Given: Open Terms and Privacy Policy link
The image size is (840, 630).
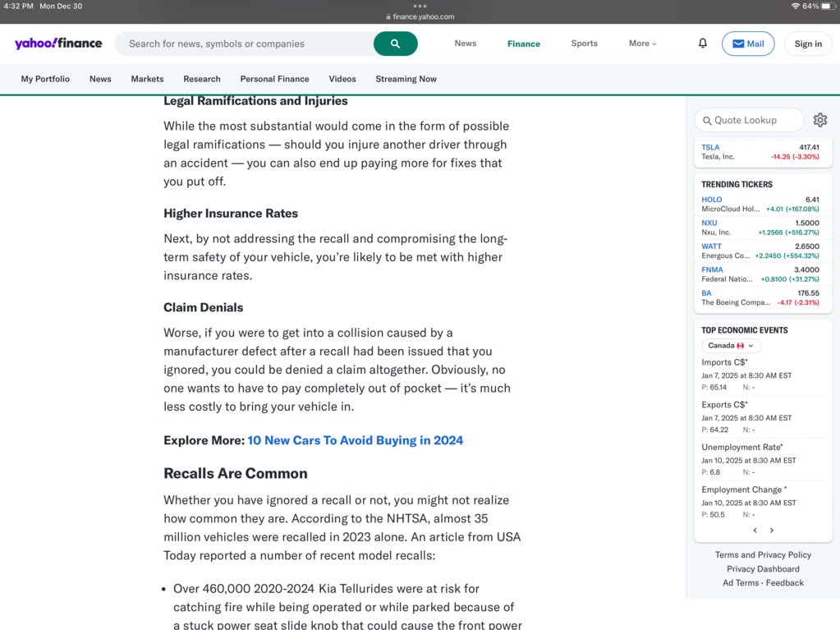Looking at the screenshot, I should click(x=763, y=555).
